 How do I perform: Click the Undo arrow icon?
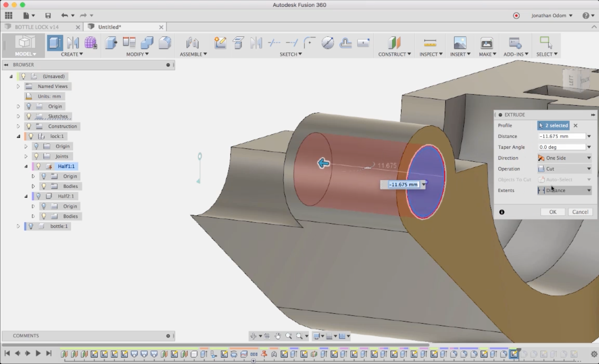click(64, 16)
